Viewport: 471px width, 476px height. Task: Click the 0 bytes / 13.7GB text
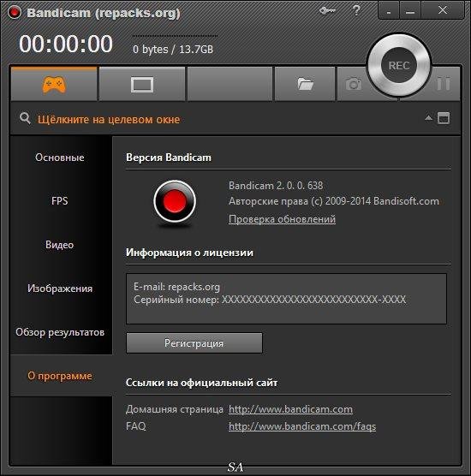(173, 49)
